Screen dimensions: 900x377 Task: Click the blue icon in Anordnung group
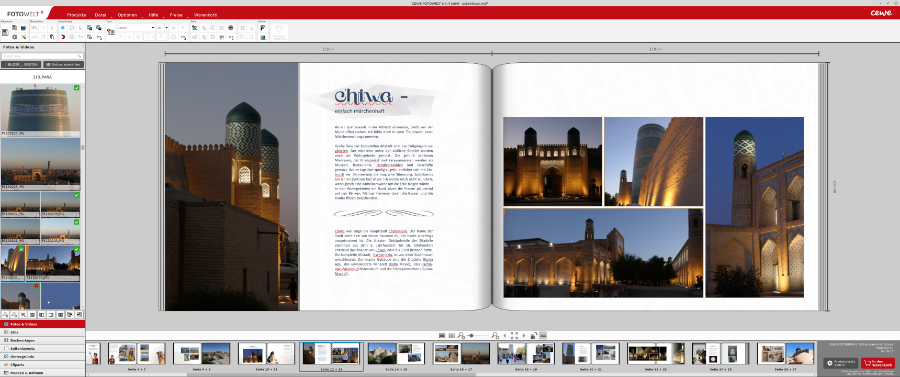coord(63,28)
